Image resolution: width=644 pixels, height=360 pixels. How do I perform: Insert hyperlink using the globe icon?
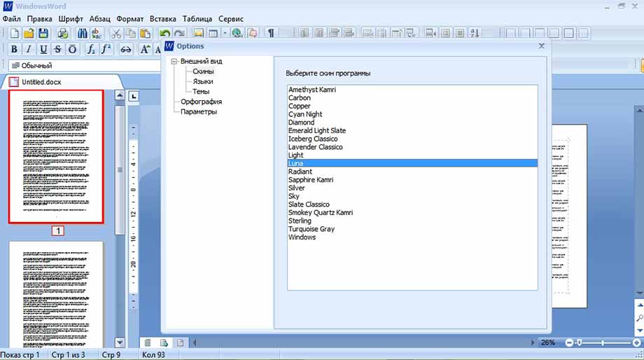point(237,34)
